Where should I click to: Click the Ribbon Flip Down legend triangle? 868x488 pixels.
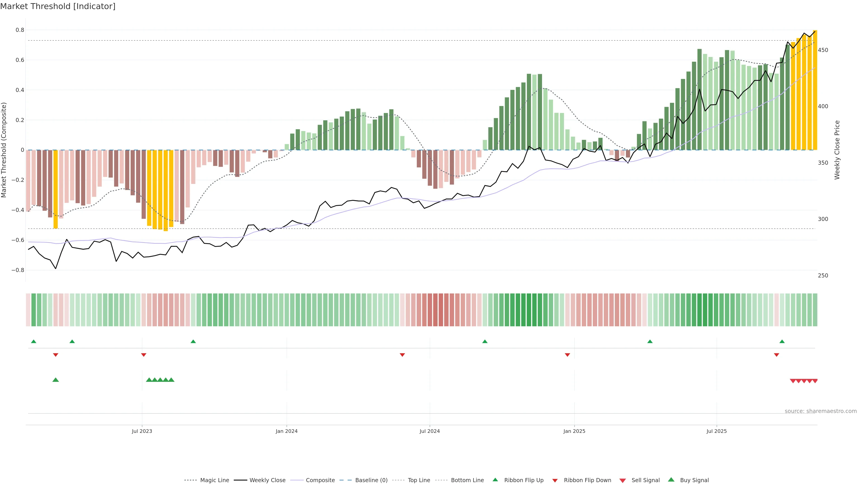pyautogui.click(x=555, y=481)
